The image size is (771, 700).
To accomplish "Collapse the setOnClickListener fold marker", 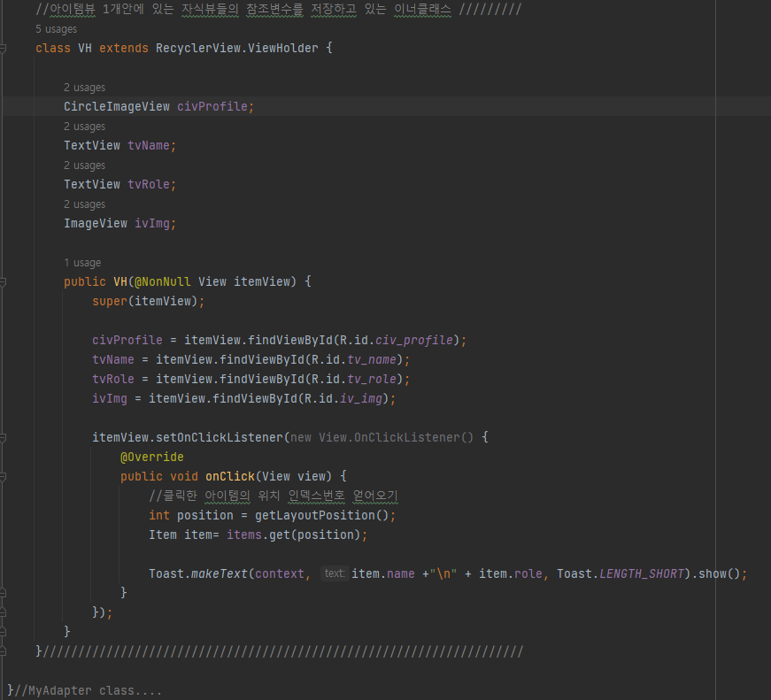I will pyautogui.click(x=3, y=437).
